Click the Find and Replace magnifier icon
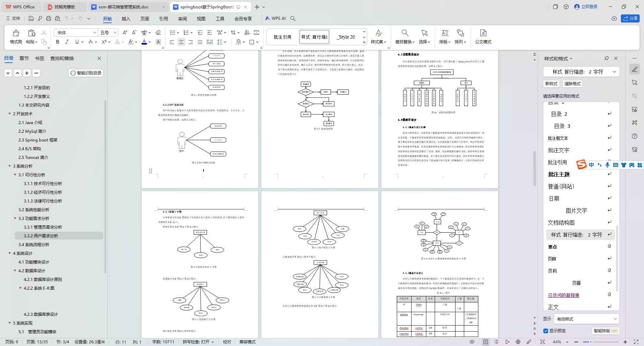Image resolution: width=644 pixels, height=346 pixels. click(405, 33)
